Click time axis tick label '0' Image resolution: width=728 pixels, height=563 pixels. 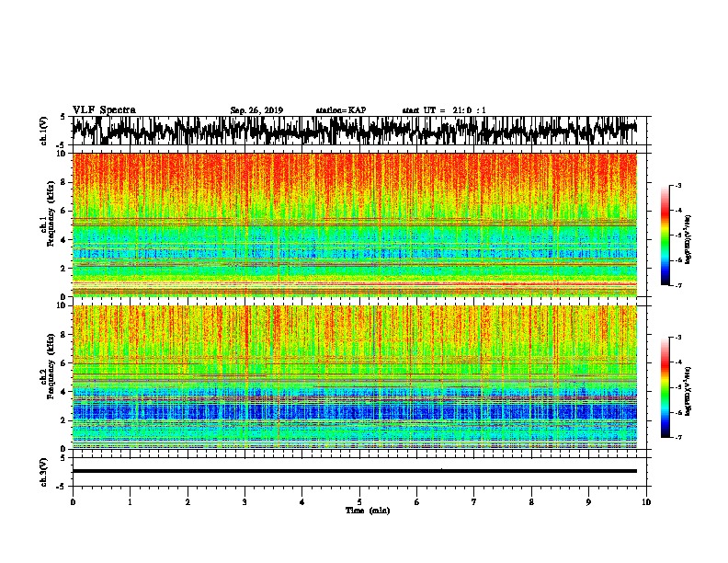click(73, 502)
